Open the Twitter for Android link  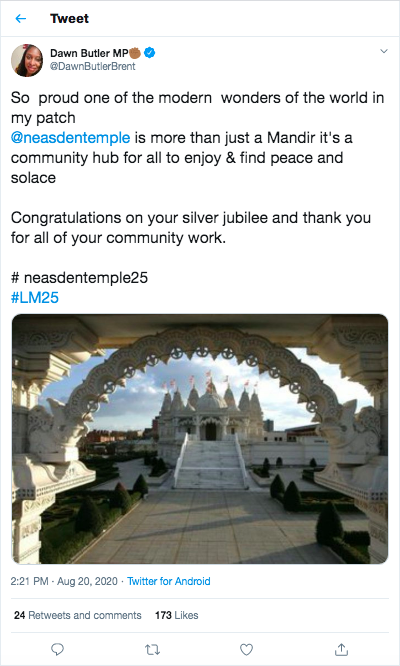click(x=169, y=581)
